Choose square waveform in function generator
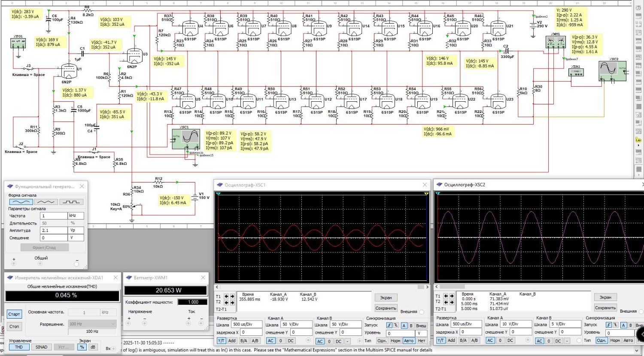Viewport: 644px width, 356px height. [71, 202]
